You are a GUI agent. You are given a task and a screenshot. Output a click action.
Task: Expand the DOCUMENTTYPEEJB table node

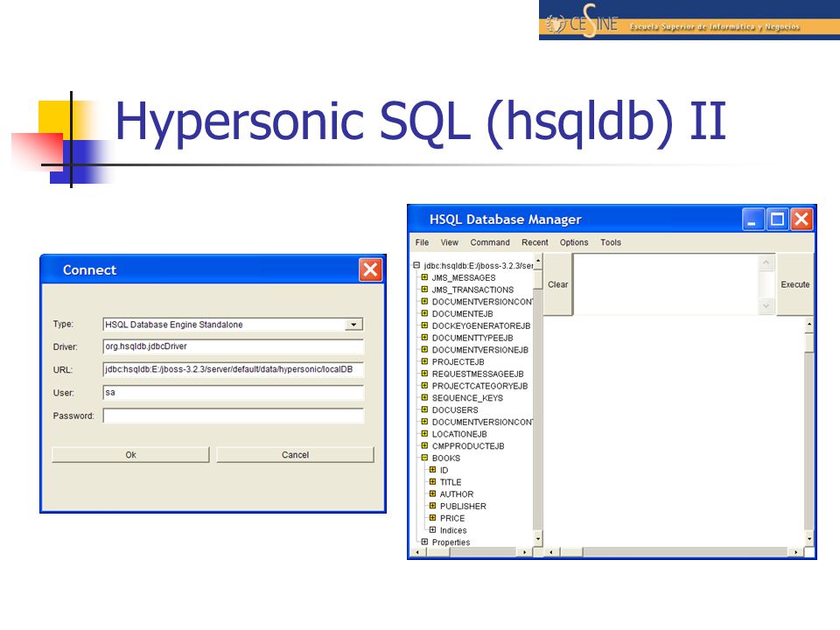pos(424,338)
